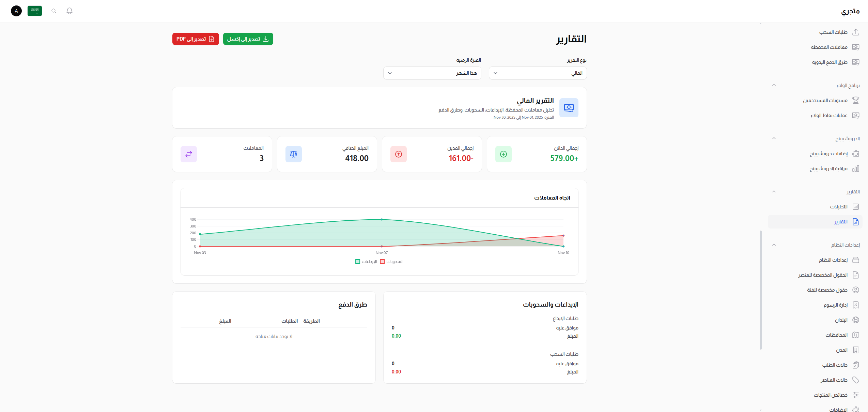This screenshot has height=412, width=868.
Task: Click the net amount scales icon
Action: (x=293, y=154)
